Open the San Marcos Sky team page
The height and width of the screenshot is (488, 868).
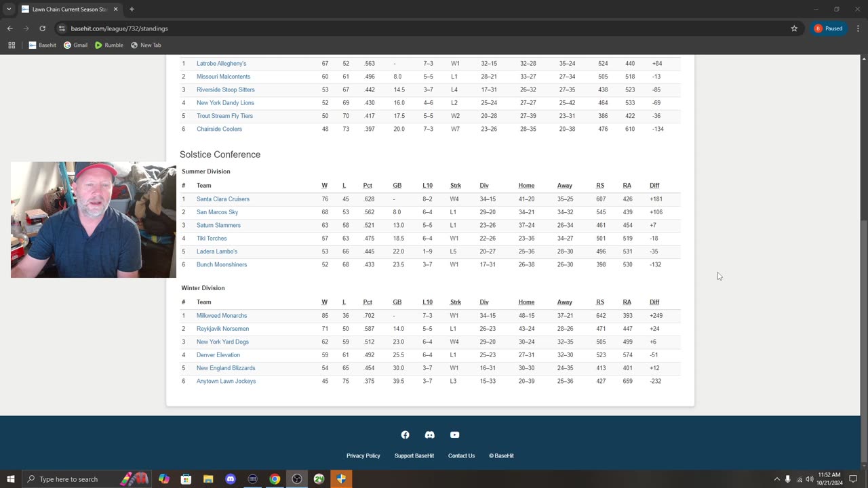[217, 212]
